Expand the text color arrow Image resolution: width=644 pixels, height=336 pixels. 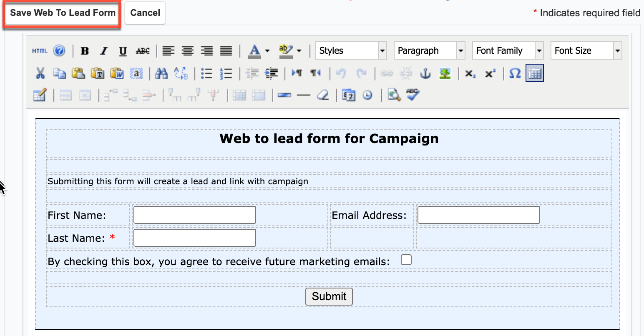[267, 51]
